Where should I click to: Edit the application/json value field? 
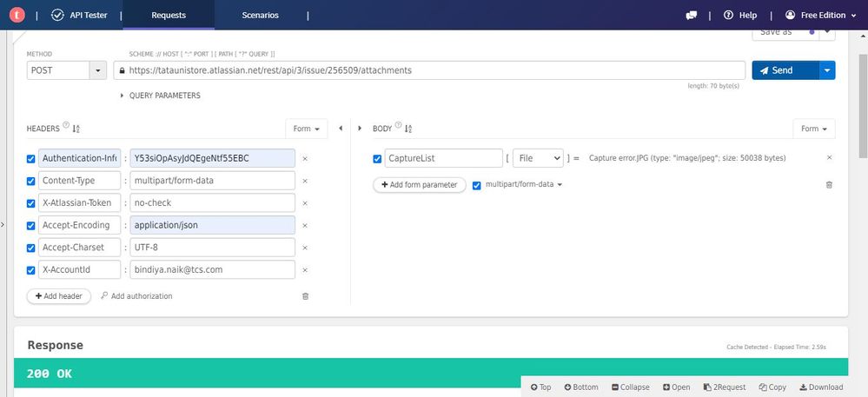[x=213, y=225]
